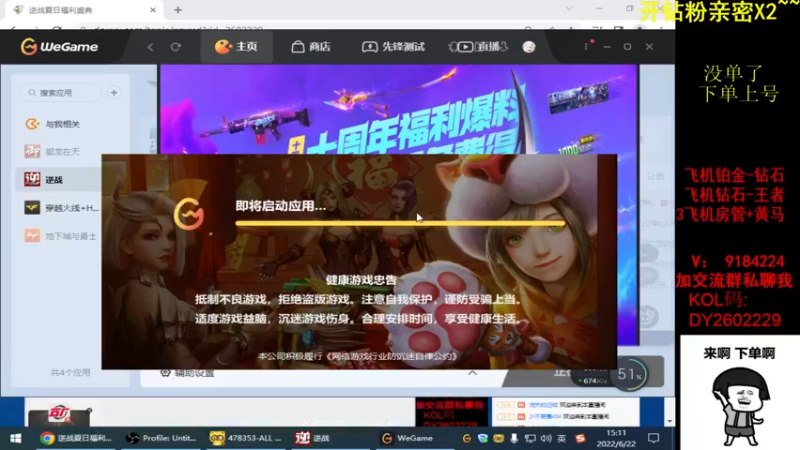Go back with WeGame's back arrow

pos(150,47)
